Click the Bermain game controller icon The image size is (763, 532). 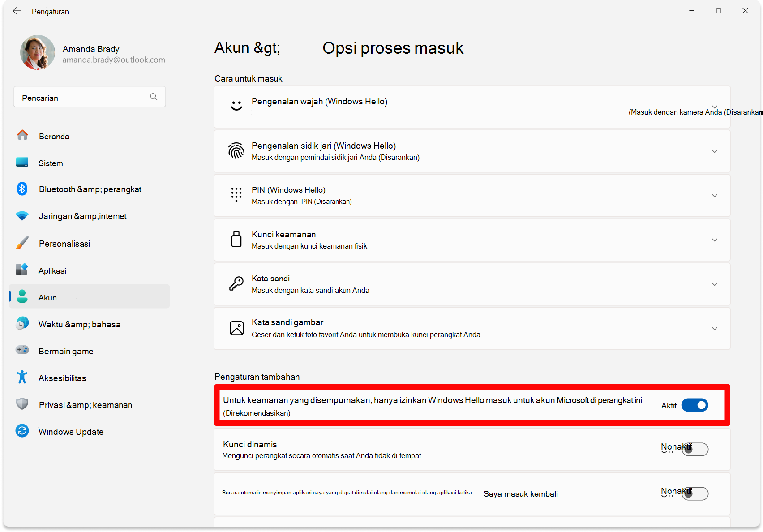(x=22, y=350)
